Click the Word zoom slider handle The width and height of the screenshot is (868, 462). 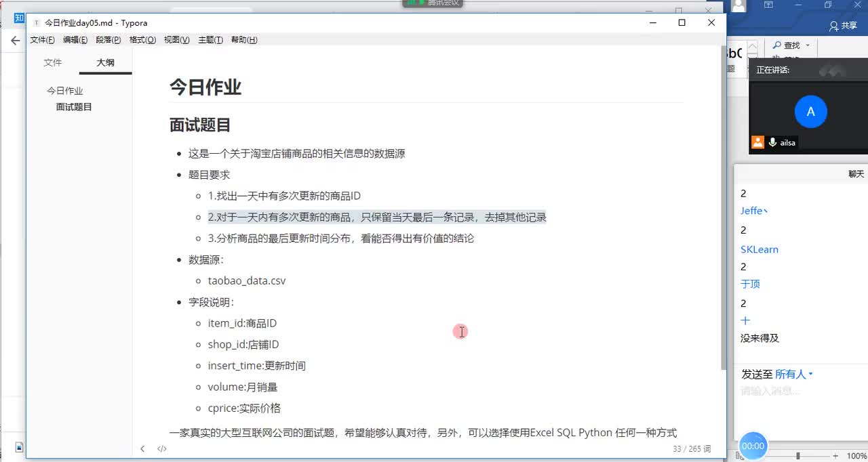797,456
